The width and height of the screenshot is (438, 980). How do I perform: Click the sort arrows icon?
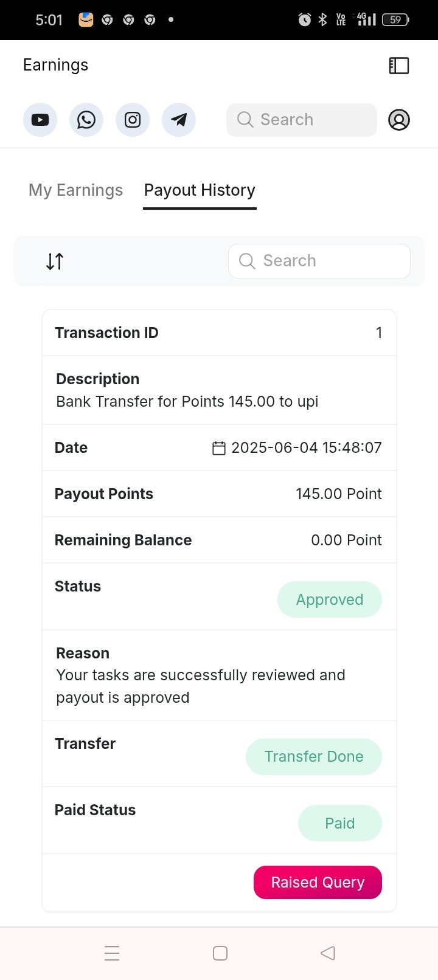click(55, 261)
